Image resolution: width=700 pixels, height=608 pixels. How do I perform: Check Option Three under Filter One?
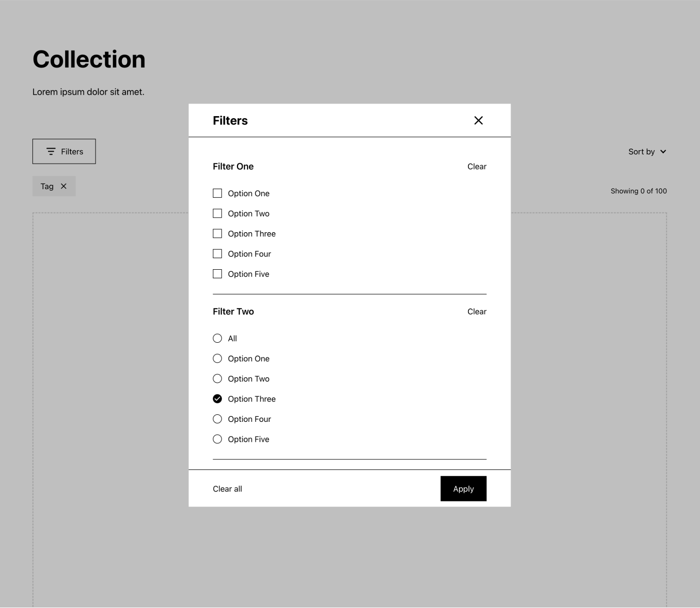click(217, 234)
